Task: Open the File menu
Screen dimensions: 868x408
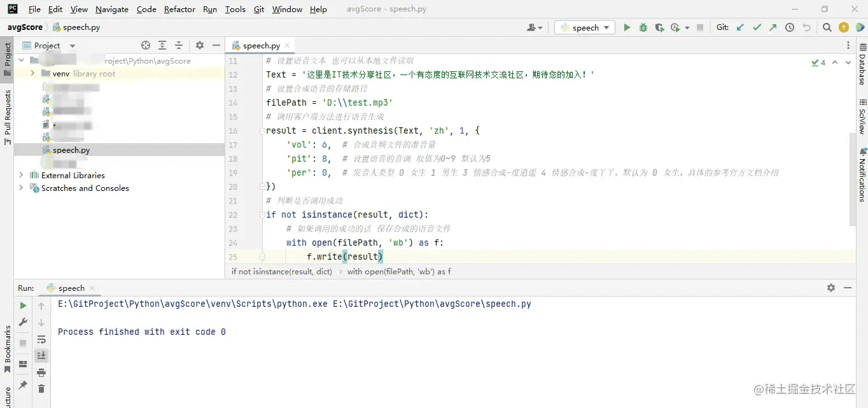Action: pyautogui.click(x=34, y=9)
